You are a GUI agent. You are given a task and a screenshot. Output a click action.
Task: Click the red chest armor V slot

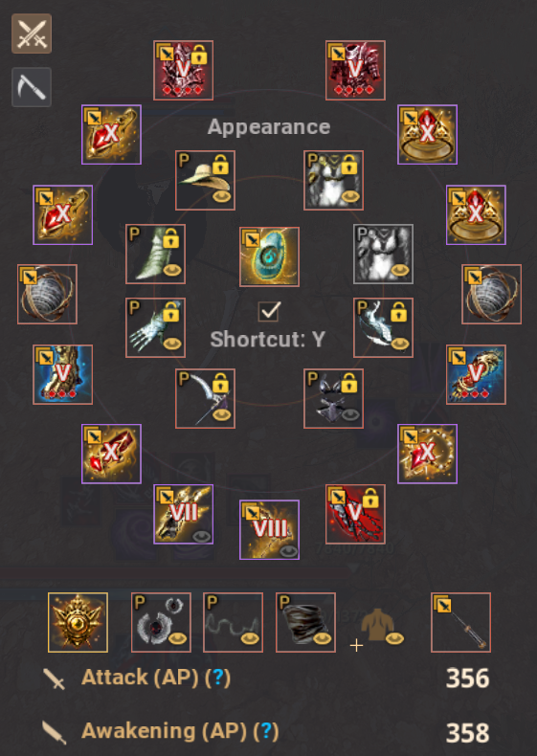(355, 71)
